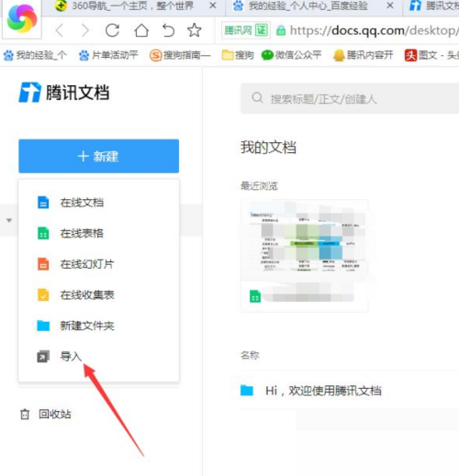459x476 pixels.
Task: Click the 回收站 trash can icon
Action: (x=25, y=415)
